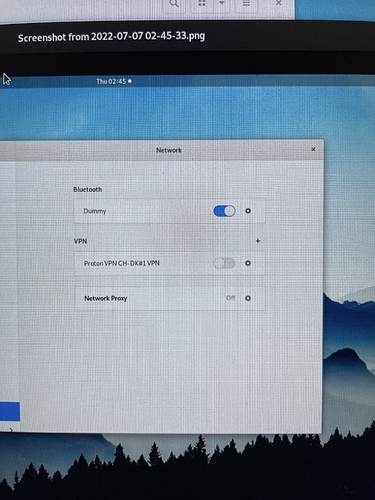
Task: Open the Network Proxy gear settings
Action: 248,298
